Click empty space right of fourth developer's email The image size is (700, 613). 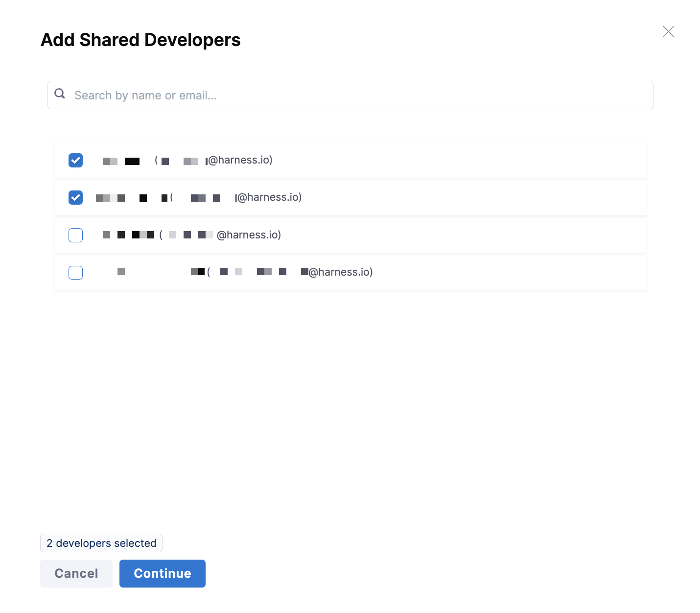click(x=509, y=273)
